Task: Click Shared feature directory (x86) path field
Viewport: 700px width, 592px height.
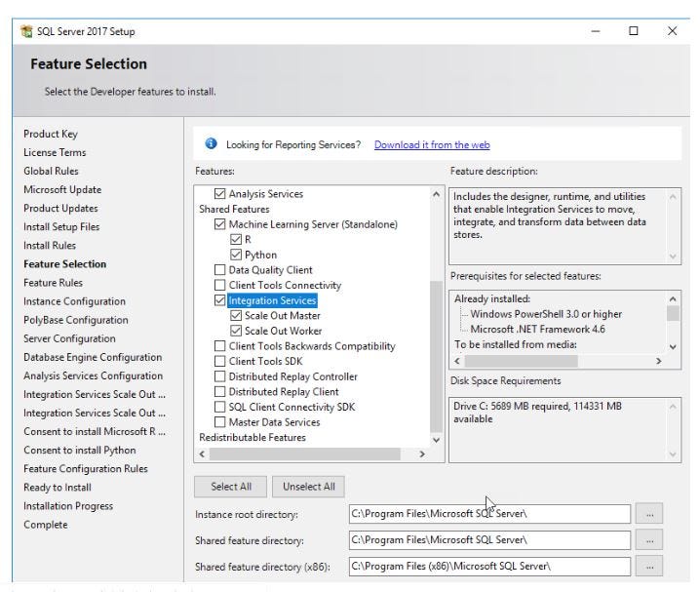Action: tap(489, 566)
